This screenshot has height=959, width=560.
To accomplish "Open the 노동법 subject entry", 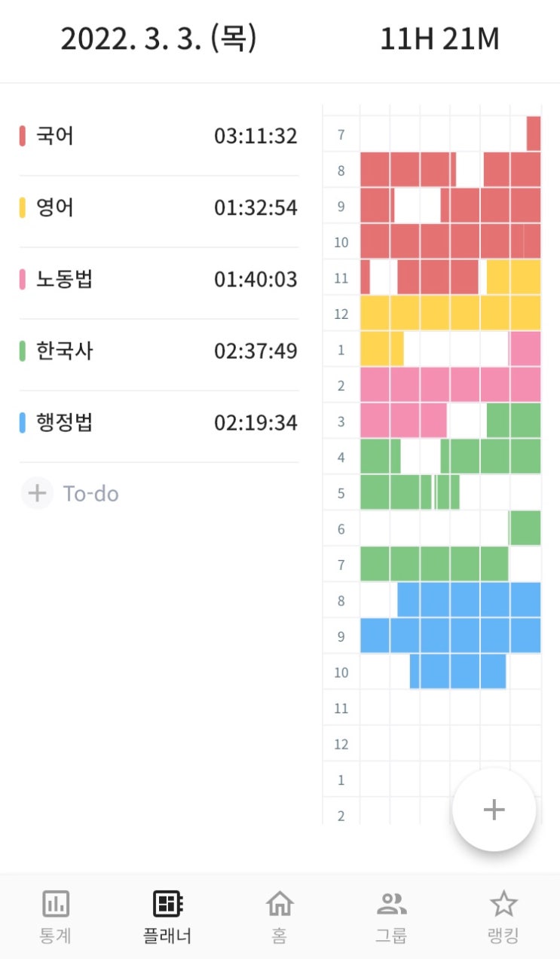I will click(x=158, y=280).
